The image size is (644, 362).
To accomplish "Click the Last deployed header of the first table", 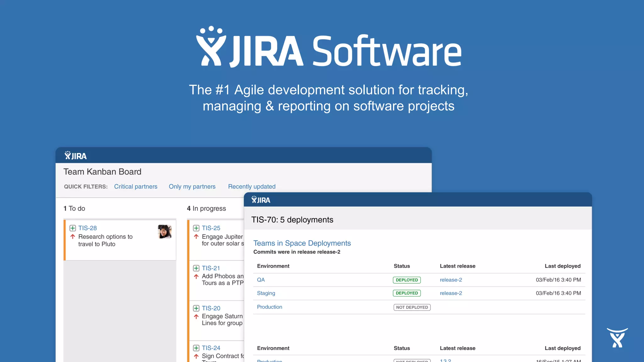I will click(x=563, y=266).
